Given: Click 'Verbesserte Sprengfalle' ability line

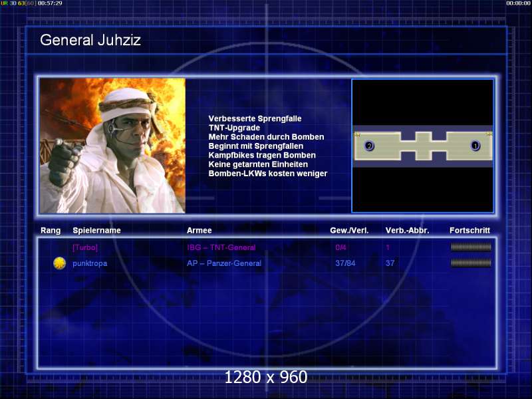Looking at the screenshot, I should pos(255,118).
